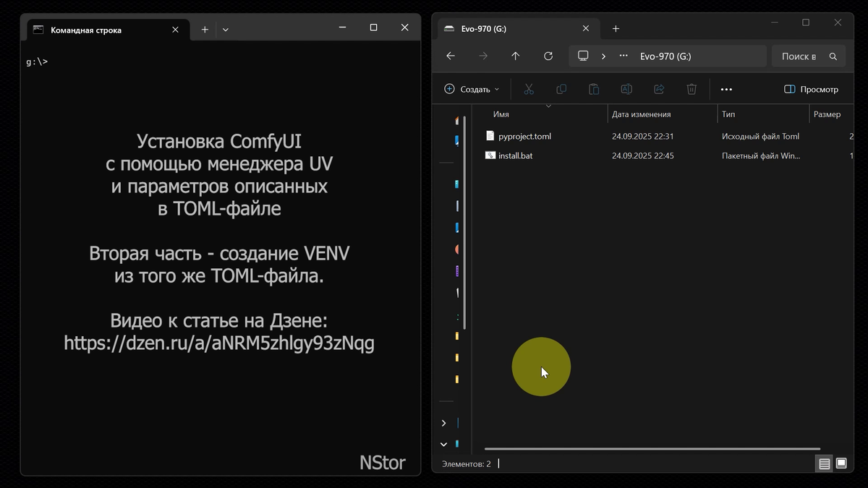The height and width of the screenshot is (488, 868).
Task: Click the Исходный файл Toml type cell
Action: click(x=760, y=136)
